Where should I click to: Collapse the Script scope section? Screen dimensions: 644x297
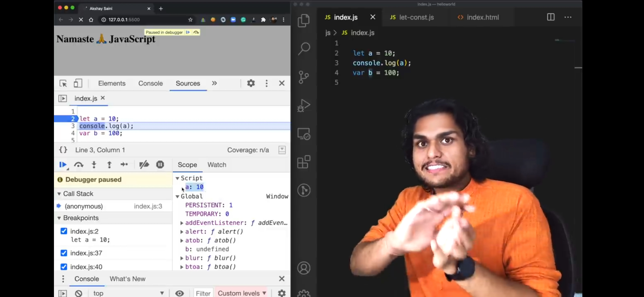[x=178, y=178]
